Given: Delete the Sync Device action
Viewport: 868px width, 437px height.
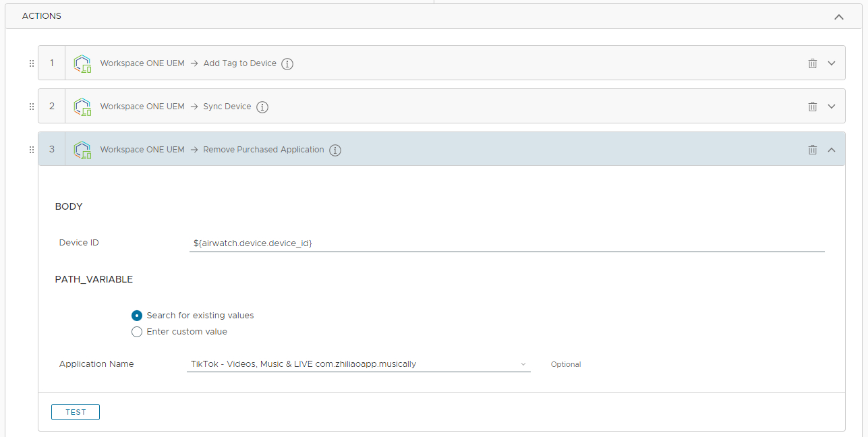Looking at the screenshot, I should coord(812,107).
